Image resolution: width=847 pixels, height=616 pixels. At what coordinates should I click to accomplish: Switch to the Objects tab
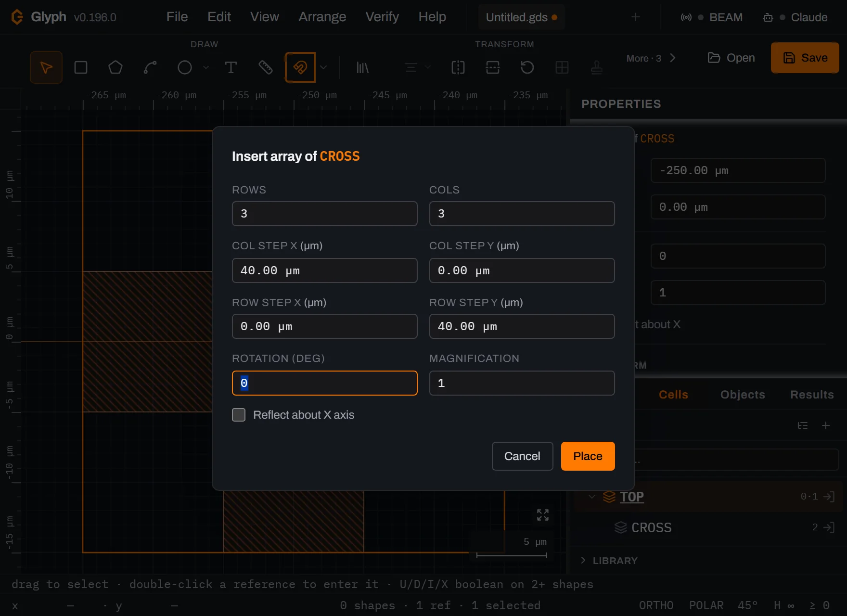coord(743,395)
